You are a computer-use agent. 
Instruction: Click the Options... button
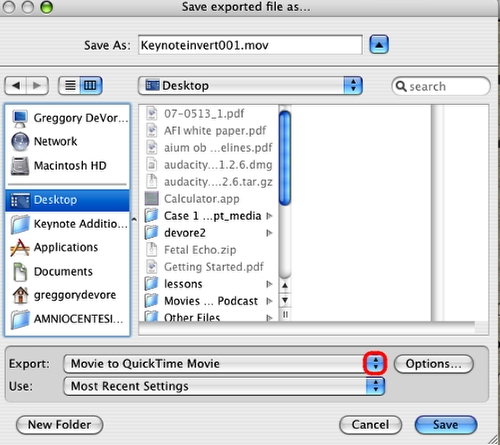coord(434,364)
